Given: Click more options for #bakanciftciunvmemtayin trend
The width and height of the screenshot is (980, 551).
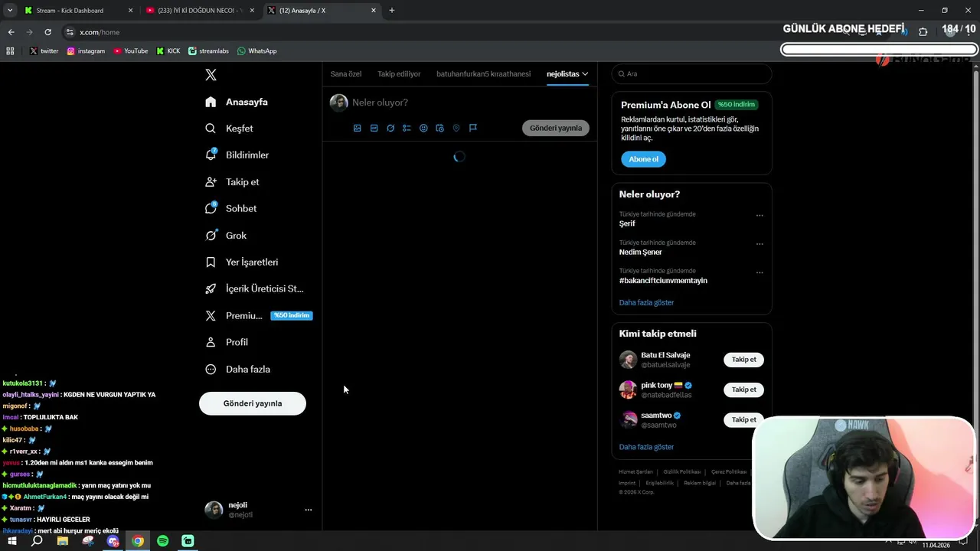Looking at the screenshot, I should point(759,272).
